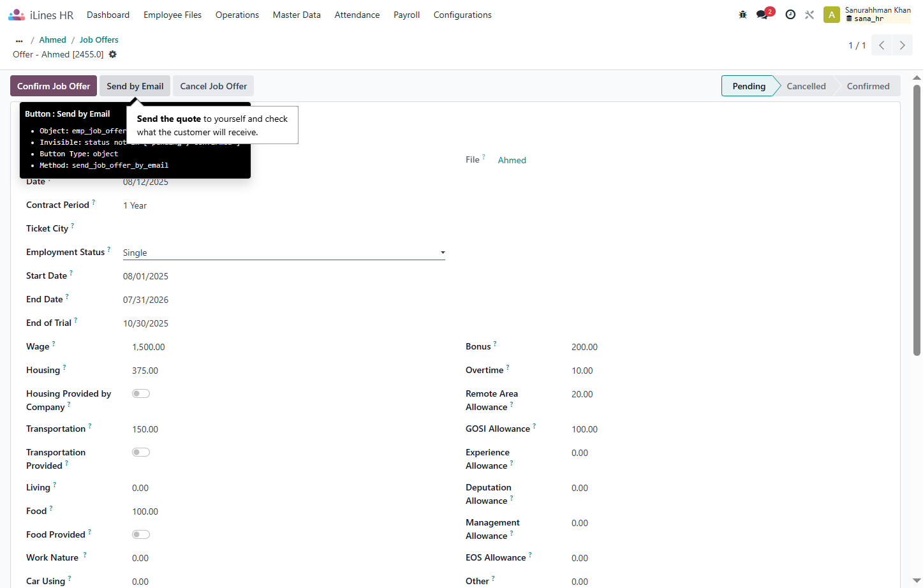Toggle Food Provided switch
Viewport: 923px width, 588px height.
pos(141,534)
